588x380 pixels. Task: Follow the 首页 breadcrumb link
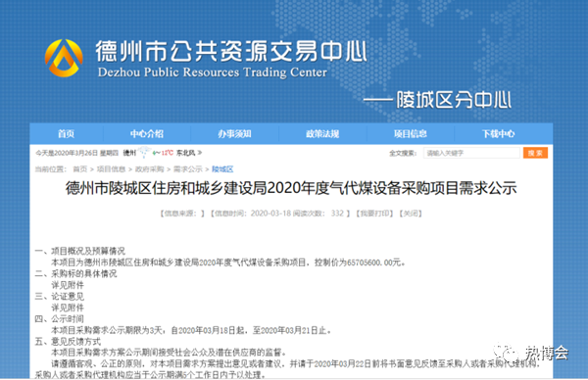[x=80, y=169]
